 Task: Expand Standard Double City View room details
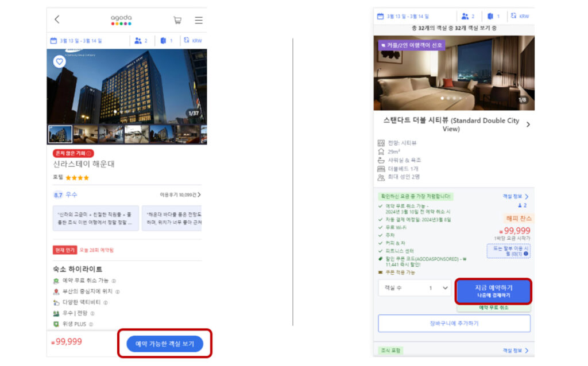(528, 124)
